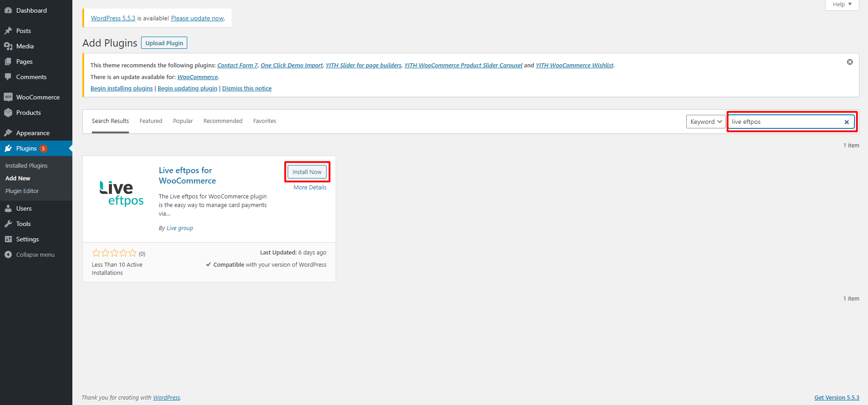Click the Upload Plugin button
Screen dimensions: 868x405
point(164,43)
